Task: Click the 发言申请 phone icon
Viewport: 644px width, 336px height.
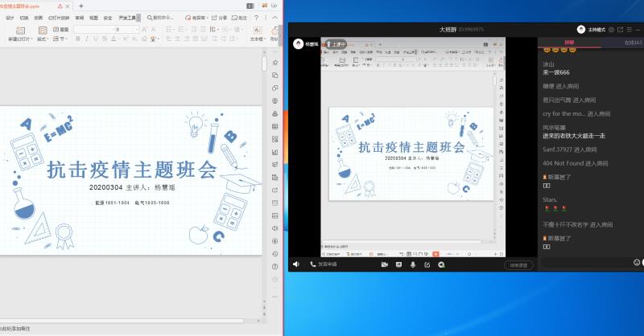Action: 312,264
